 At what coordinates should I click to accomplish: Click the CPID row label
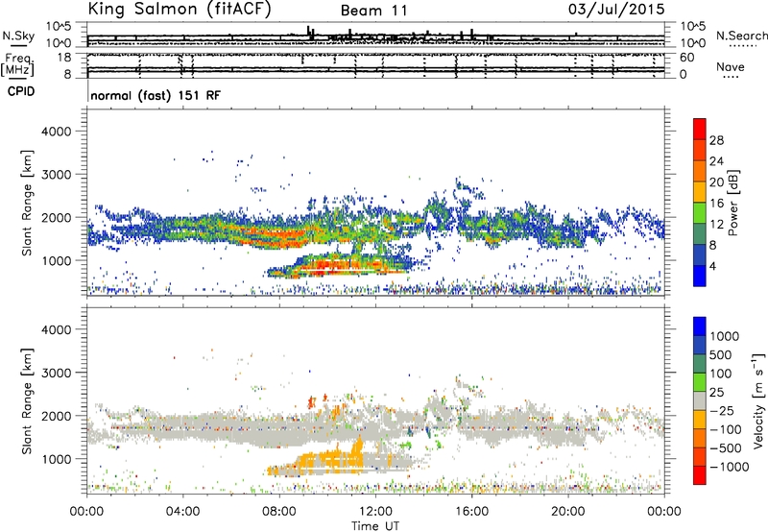tap(21, 91)
